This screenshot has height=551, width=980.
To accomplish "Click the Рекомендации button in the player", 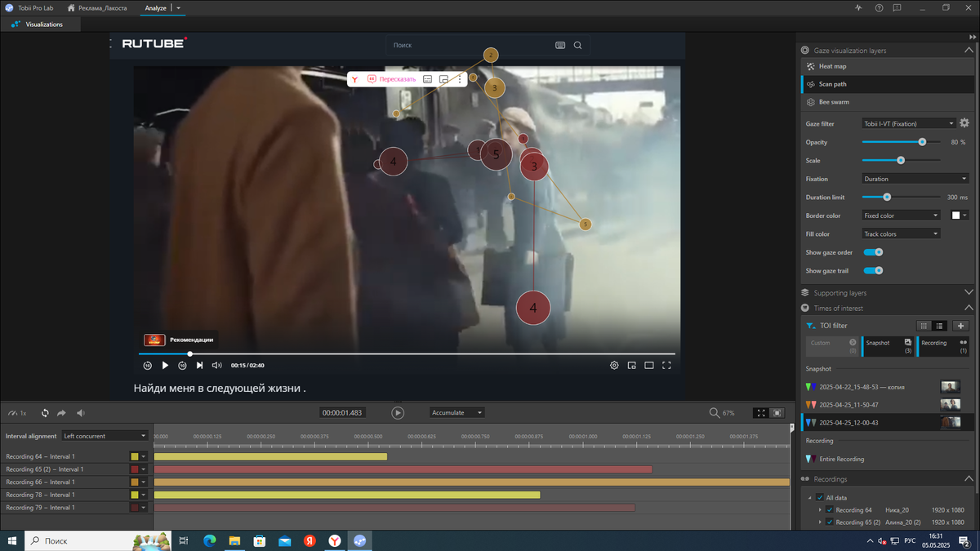I will coord(179,340).
